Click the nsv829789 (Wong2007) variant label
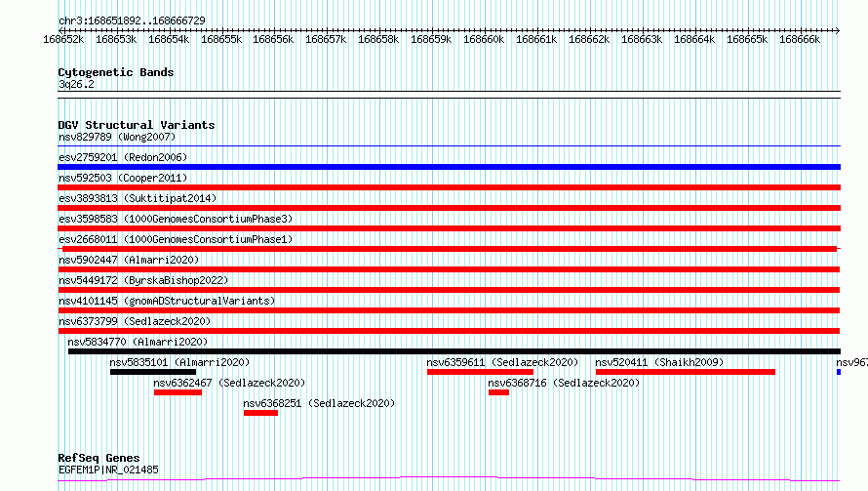868x491 pixels. [x=117, y=137]
